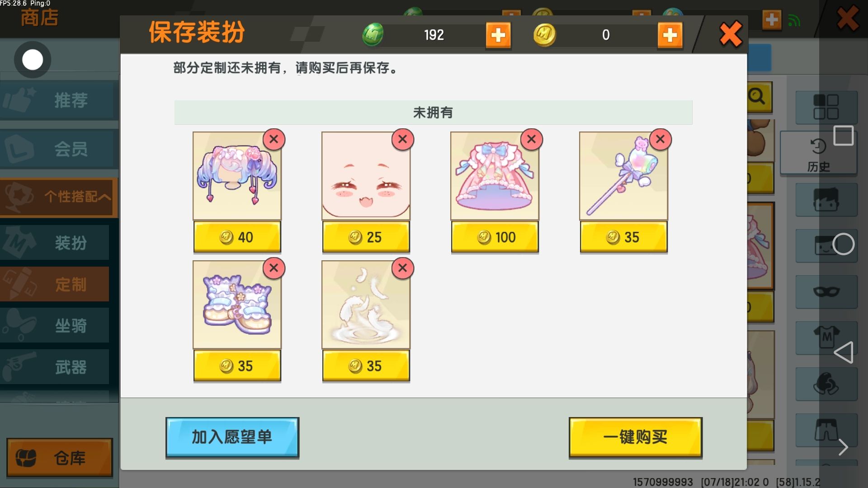The height and width of the screenshot is (488, 868).
Task: Add more green gems with plus icon
Action: pos(498,35)
